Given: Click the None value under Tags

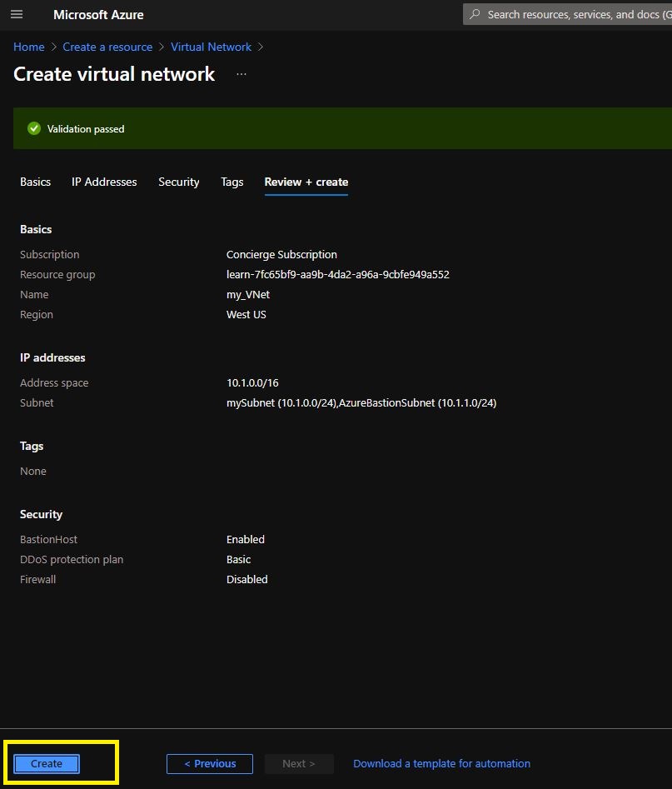Looking at the screenshot, I should pos(33,472).
